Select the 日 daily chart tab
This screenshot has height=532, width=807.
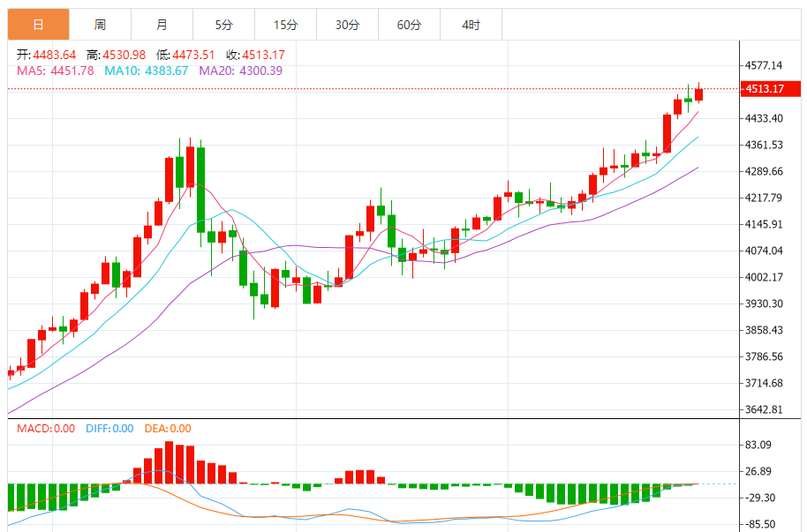click(38, 25)
